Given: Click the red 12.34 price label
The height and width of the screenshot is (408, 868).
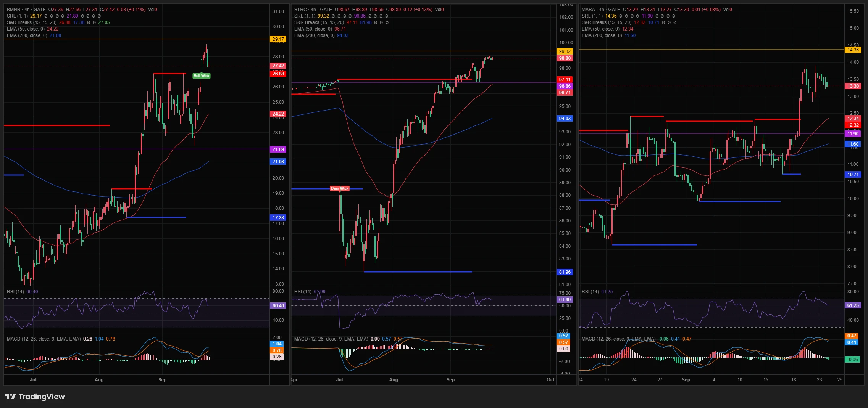Looking at the screenshot, I should pyautogui.click(x=853, y=119).
